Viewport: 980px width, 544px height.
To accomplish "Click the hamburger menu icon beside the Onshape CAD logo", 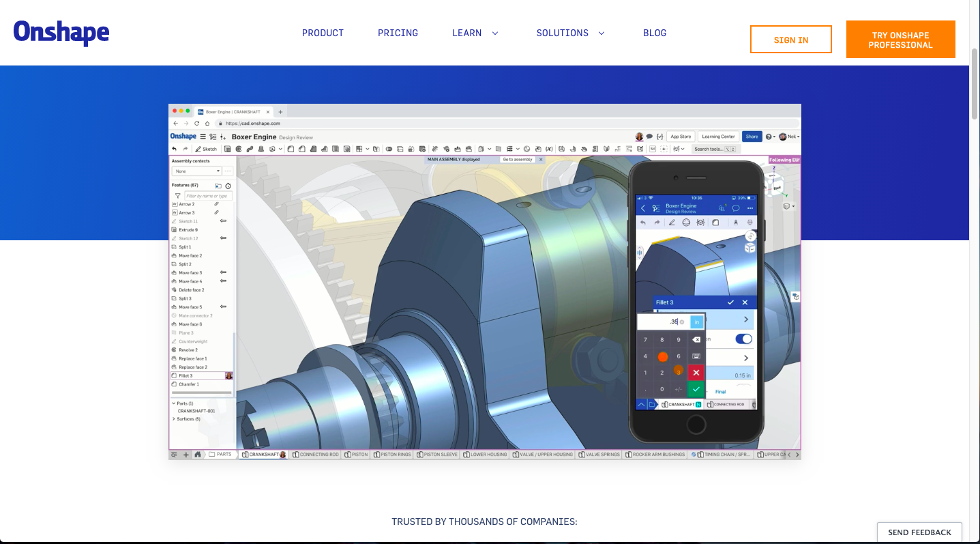I will tap(203, 137).
